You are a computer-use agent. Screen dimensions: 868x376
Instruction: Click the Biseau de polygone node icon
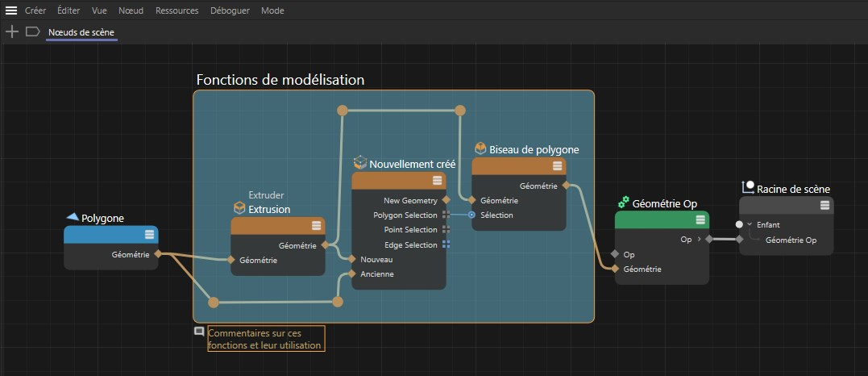(x=480, y=148)
